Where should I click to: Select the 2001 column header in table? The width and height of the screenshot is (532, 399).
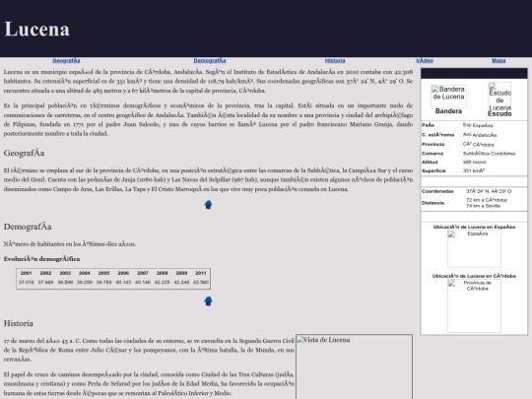[27, 273]
